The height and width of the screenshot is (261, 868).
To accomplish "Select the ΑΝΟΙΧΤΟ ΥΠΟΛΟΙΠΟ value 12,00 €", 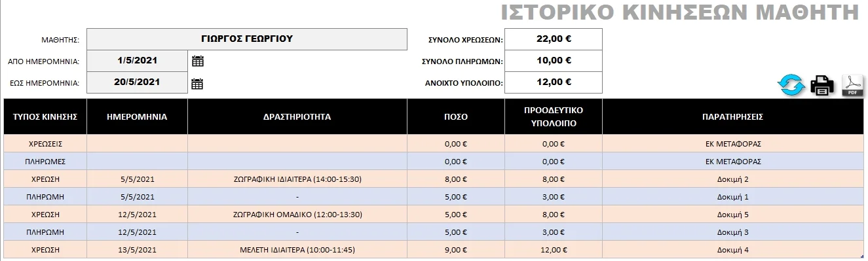I will 554,82.
